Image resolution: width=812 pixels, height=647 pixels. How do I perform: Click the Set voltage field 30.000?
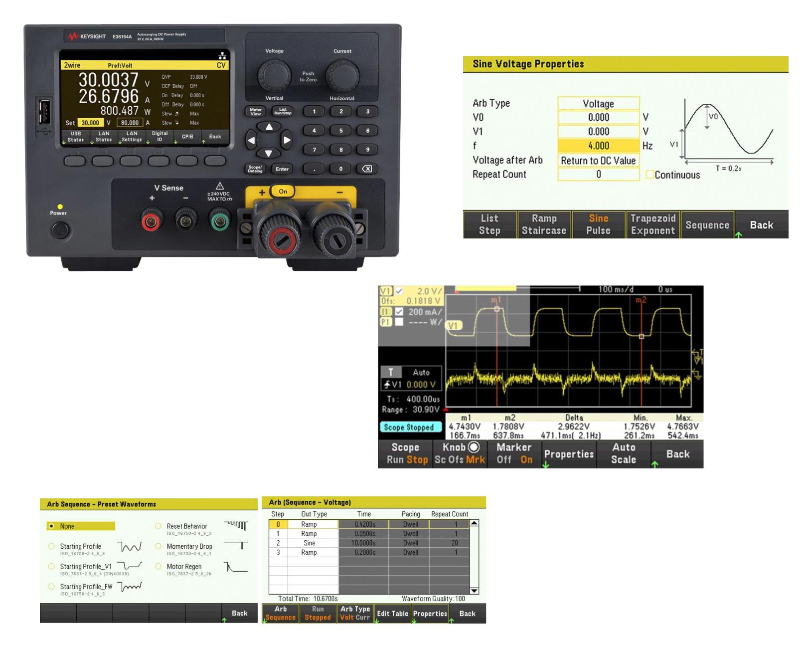tap(90, 123)
